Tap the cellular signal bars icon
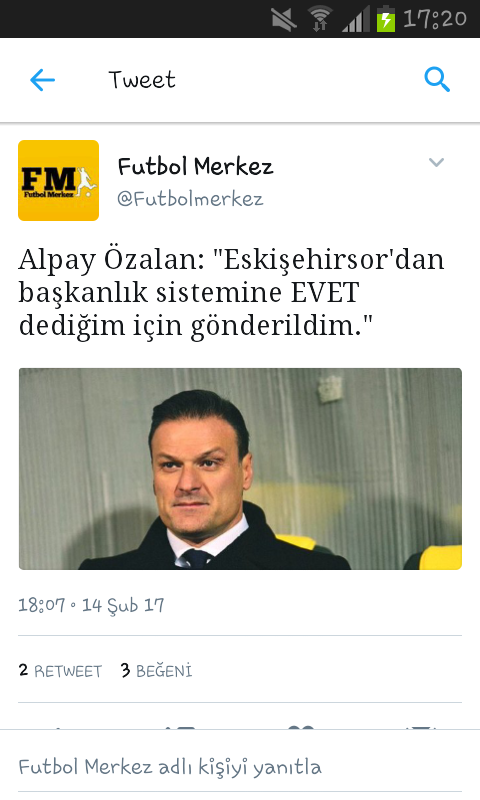The image size is (480, 800). [356, 20]
